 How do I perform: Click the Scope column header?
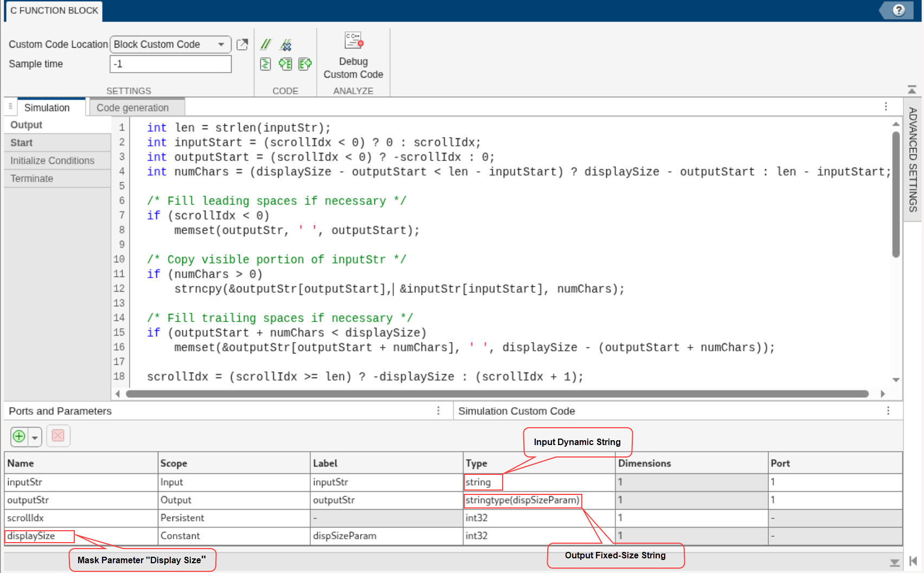click(x=234, y=463)
